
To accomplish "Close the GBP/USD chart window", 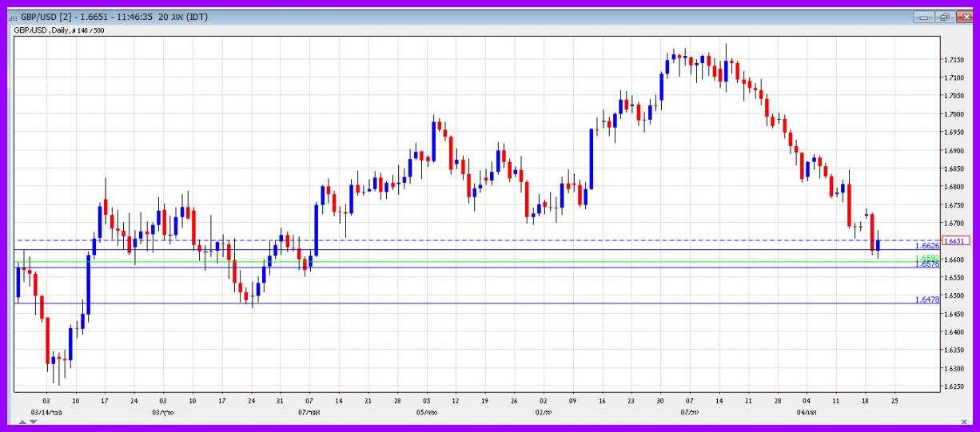I will point(962,17).
